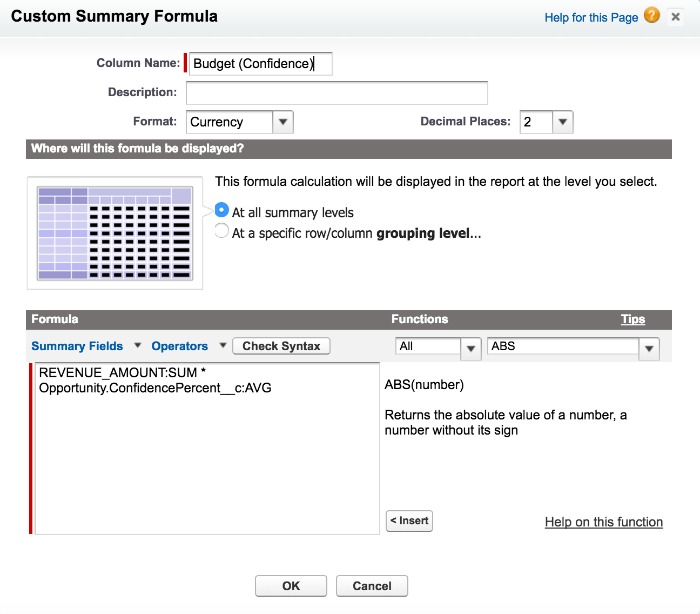Click the report layout preview thumbnail
Viewport: 700px width, 614px height.
coord(115,233)
